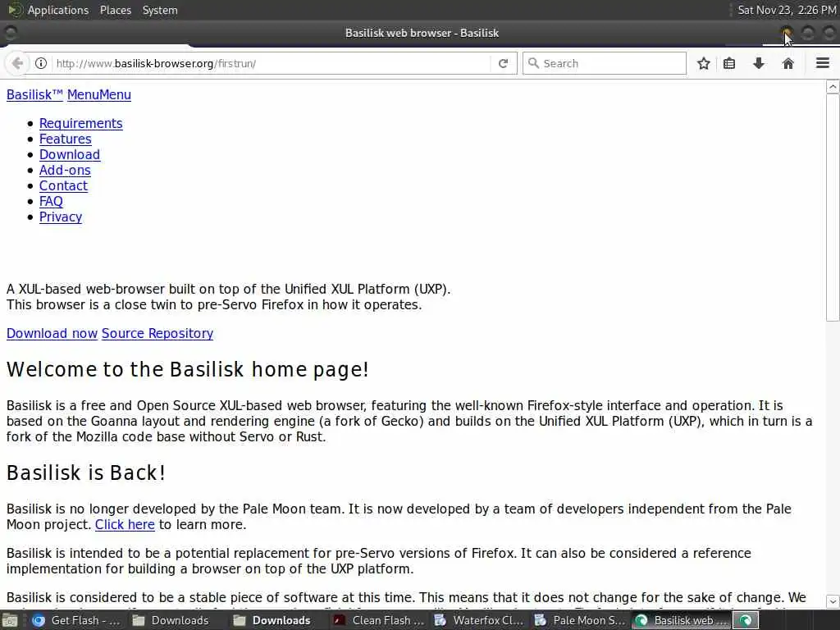
Task: Switch to Get Flash taskbar window
Action: pos(76,620)
